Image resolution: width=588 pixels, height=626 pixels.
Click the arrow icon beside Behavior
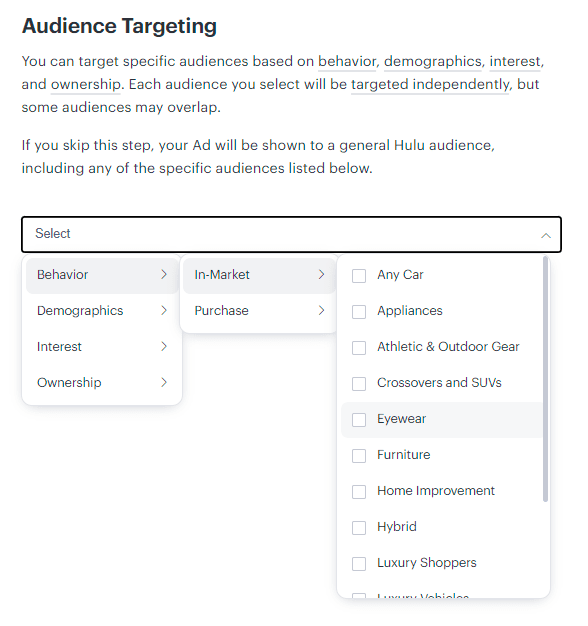164,274
